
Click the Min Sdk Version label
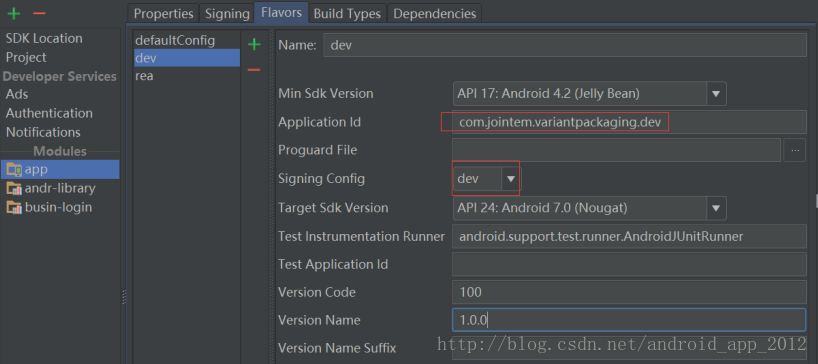[x=326, y=94]
